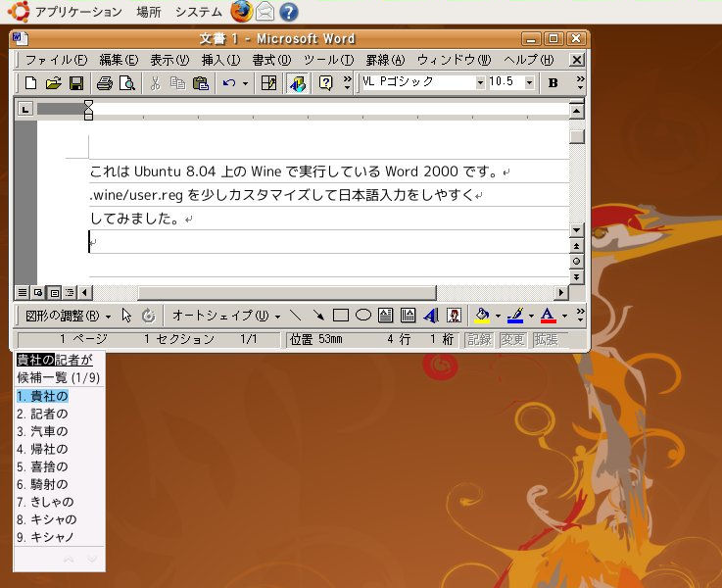This screenshot has height=588, width=722.
Task: Print the document
Action: (x=105, y=83)
